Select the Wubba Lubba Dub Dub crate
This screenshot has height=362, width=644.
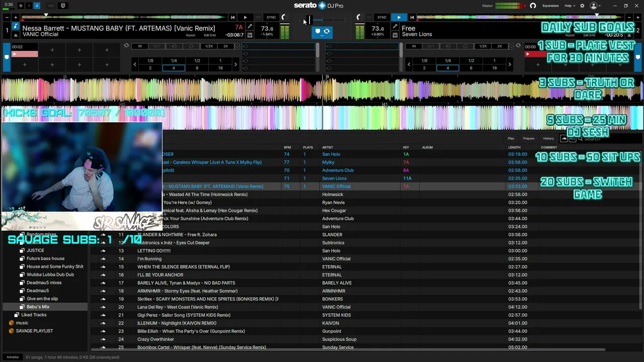click(50, 275)
